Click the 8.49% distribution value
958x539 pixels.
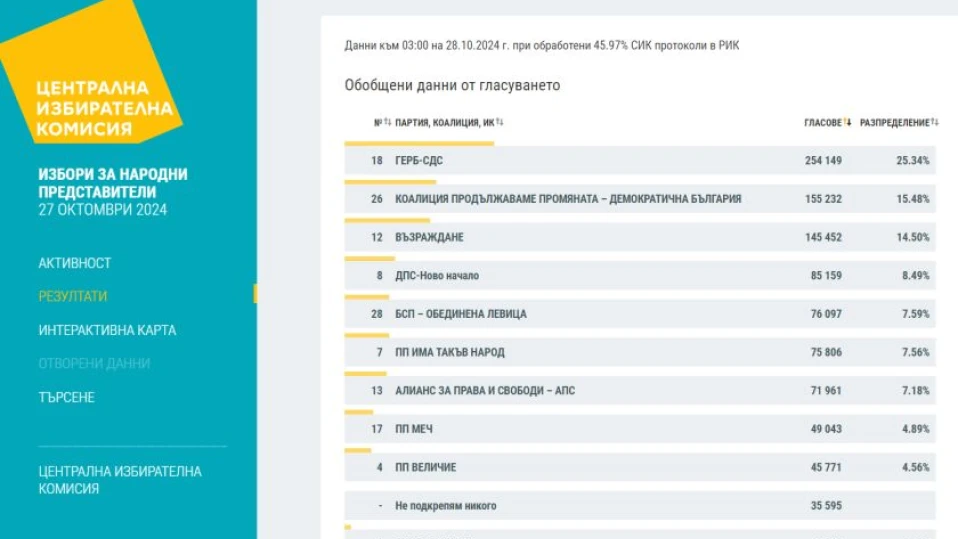[916, 276]
